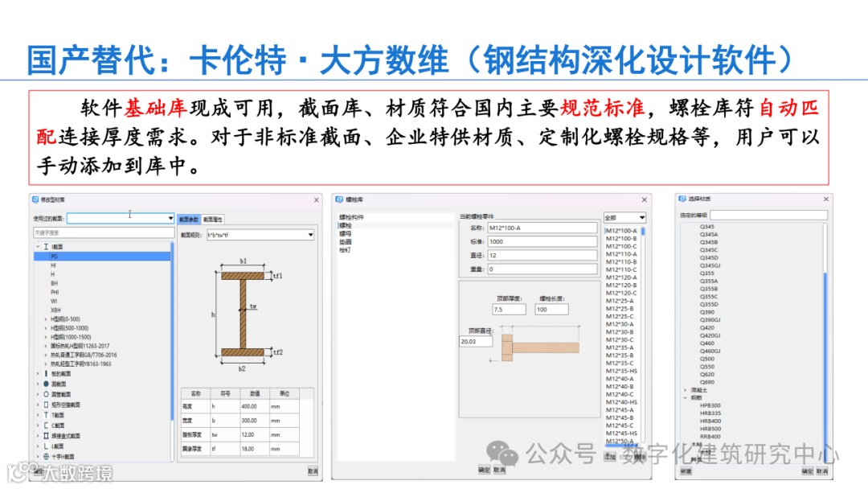
Task: Click 取消 in the 螺栓库 dialog
Action: [499, 470]
